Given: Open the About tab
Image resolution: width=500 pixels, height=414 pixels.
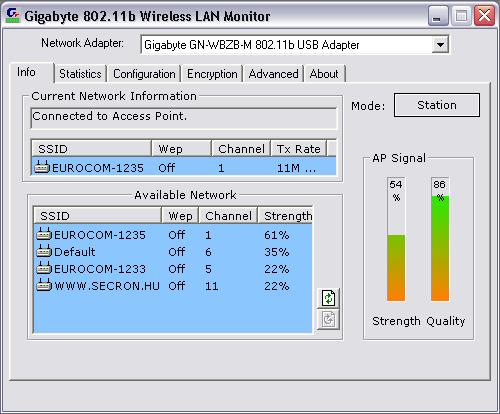Looking at the screenshot, I should [324, 74].
